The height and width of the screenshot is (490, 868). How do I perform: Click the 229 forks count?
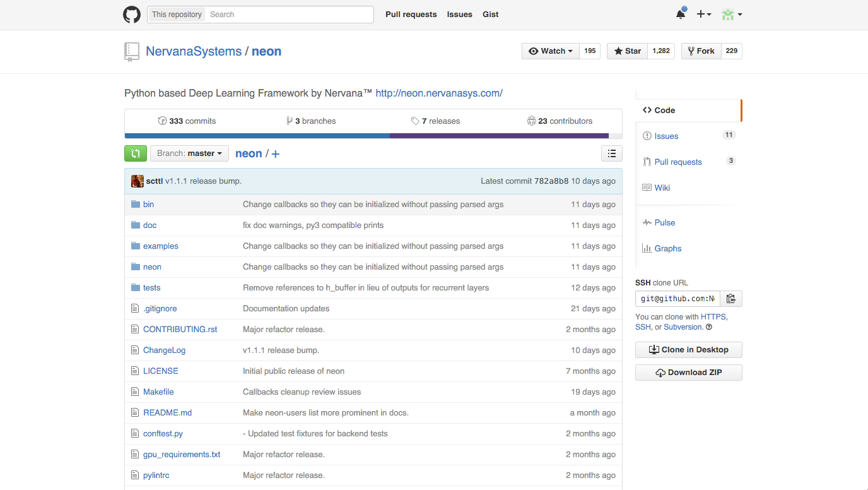[x=732, y=51]
